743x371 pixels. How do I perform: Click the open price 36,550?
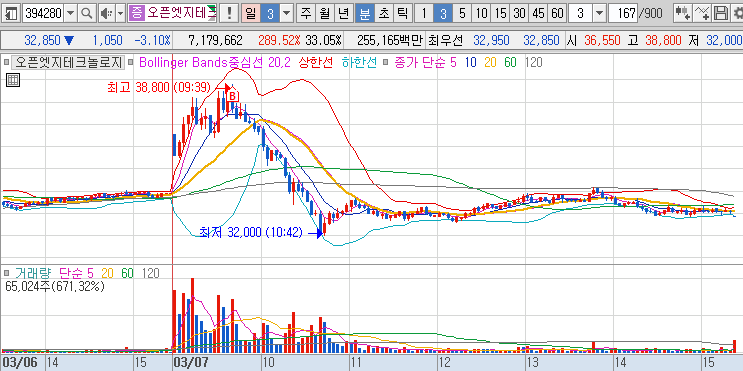(x=602, y=41)
